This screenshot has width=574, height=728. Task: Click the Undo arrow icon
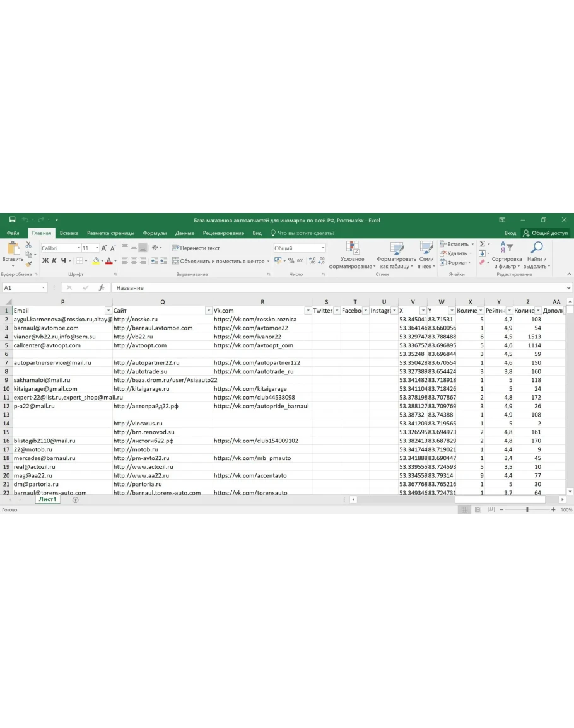[x=25, y=219]
